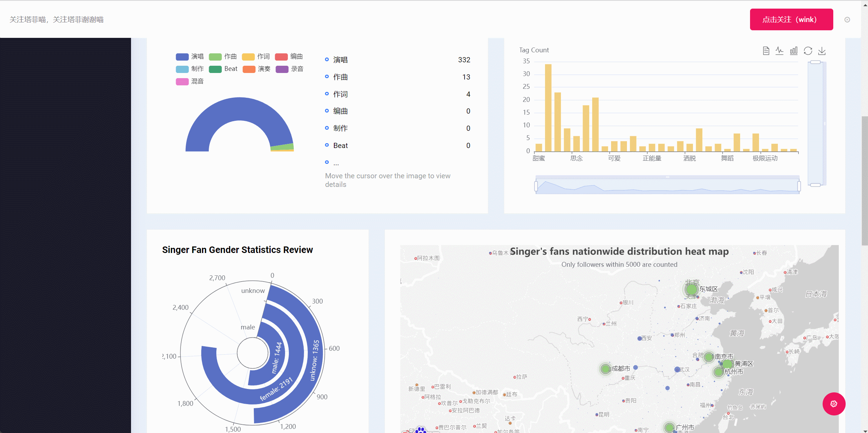Switch Tag Count chart to bar type
This screenshot has width=868, height=433.
click(794, 51)
